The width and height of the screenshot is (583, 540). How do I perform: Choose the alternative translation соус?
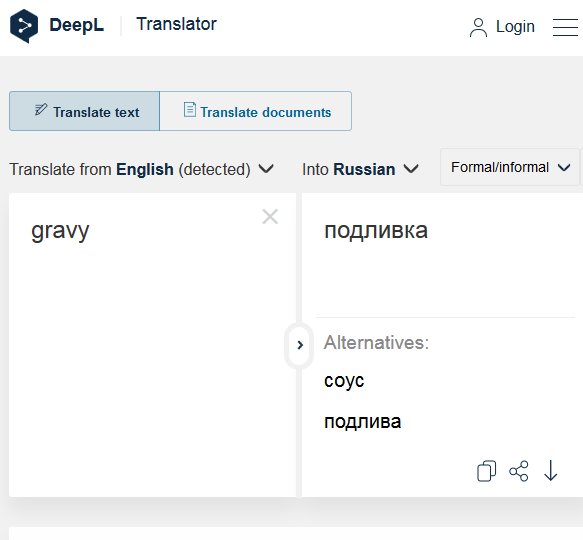[x=344, y=381]
